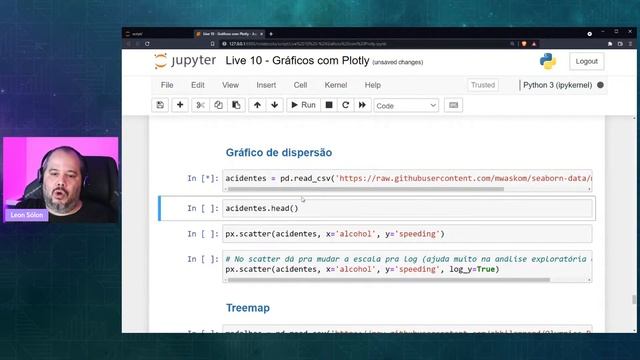
Task: Click the kernel status circle indicator
Action: [x=600, y=85]
